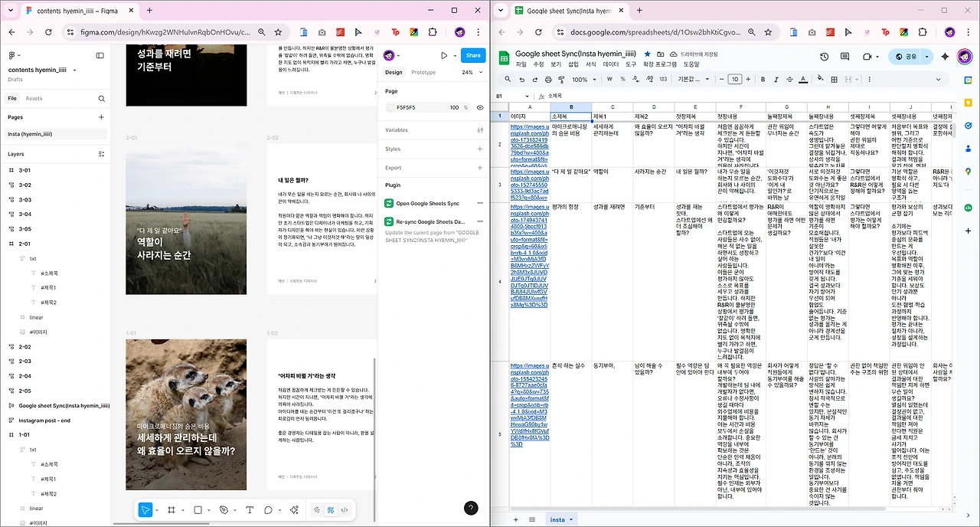Add export setting with Export plus icon

pyautogui.click(x=479, y=168)
